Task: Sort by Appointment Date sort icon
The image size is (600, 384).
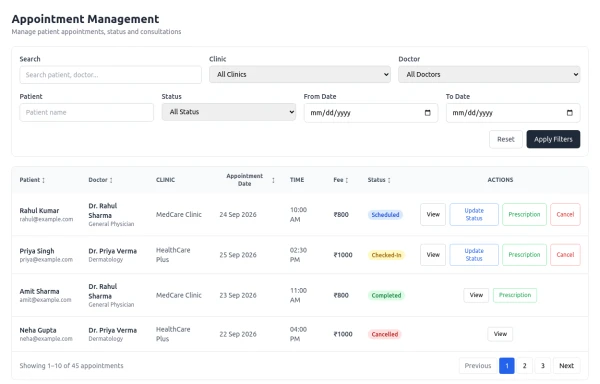Action: 273,180
